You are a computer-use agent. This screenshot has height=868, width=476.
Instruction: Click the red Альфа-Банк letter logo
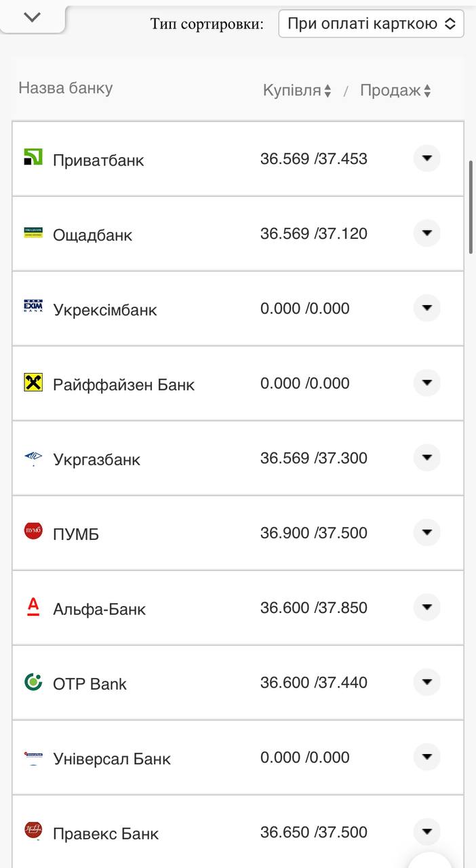click(x=33, y=606)
